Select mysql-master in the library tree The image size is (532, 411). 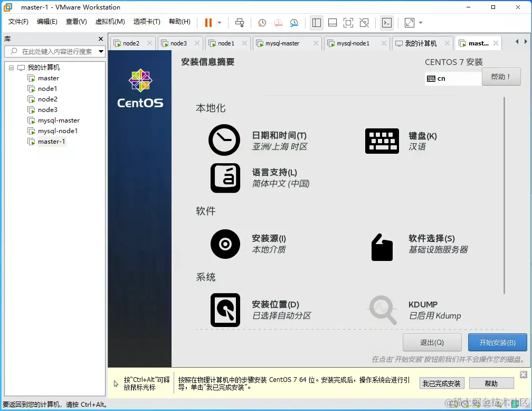tap(59, 120)
